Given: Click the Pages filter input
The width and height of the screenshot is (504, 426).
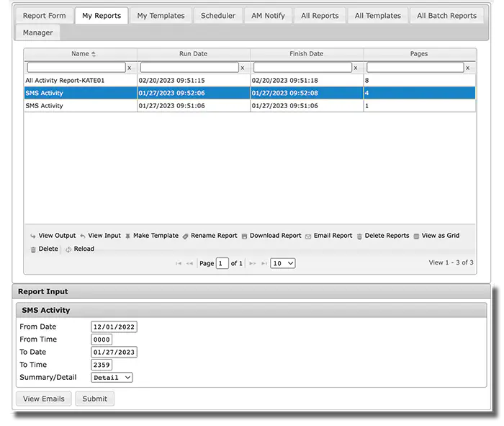Looking at the screenshot, I should [x=415, y=68].
